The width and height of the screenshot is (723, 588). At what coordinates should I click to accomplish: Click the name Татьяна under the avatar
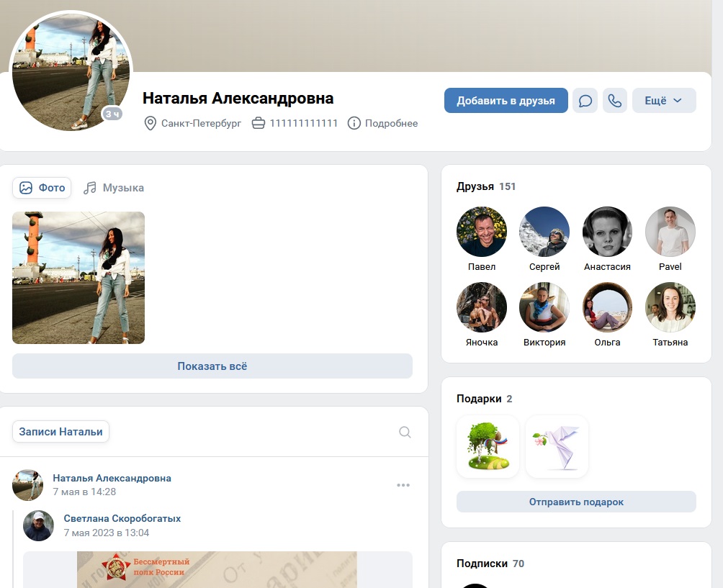click(x=670, y=343)
